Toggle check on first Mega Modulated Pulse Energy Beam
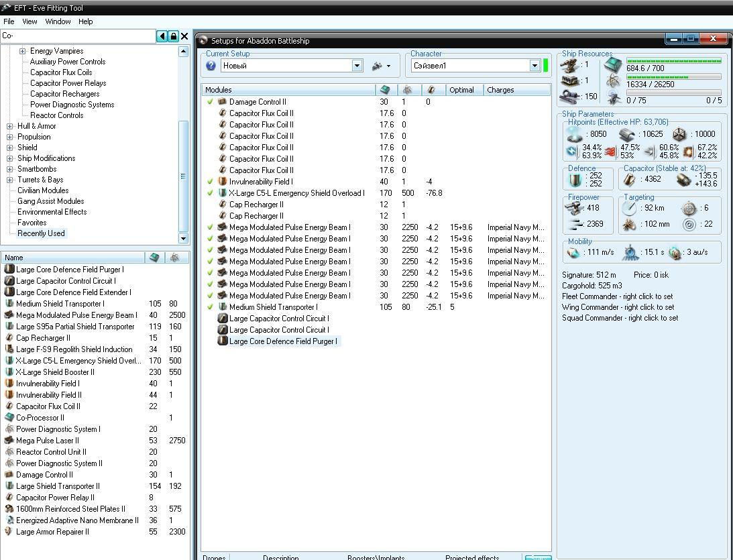The height and width of the screenshot is (560, 733). (x=211, y=227)
